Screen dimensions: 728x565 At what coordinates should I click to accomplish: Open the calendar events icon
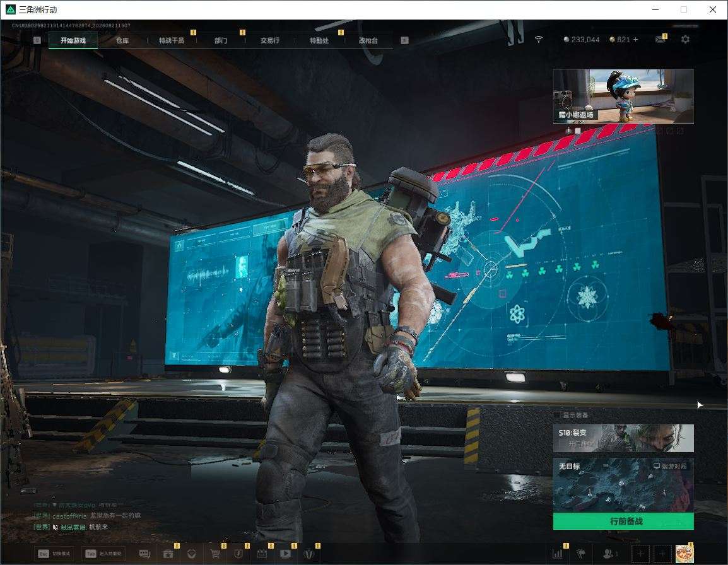[x=262, y=554]
